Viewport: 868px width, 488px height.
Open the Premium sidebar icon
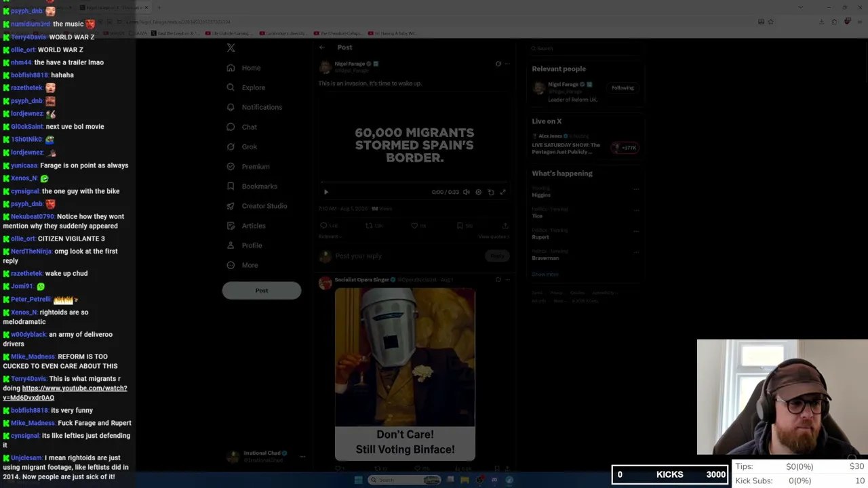[x=231, y=166]
